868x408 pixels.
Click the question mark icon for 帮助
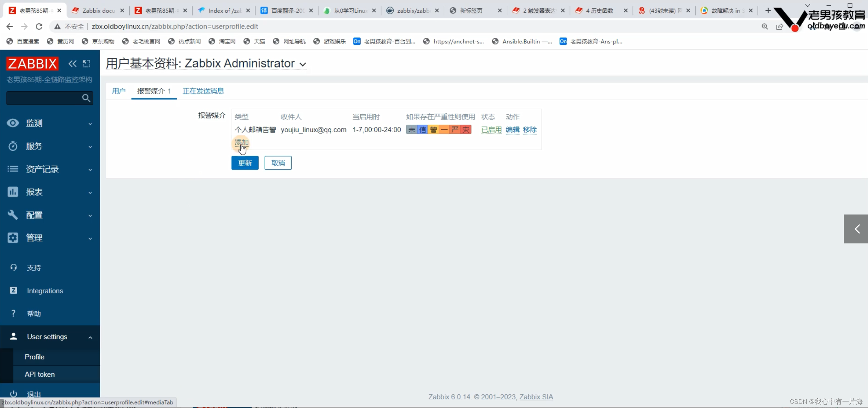coord(13,313)
